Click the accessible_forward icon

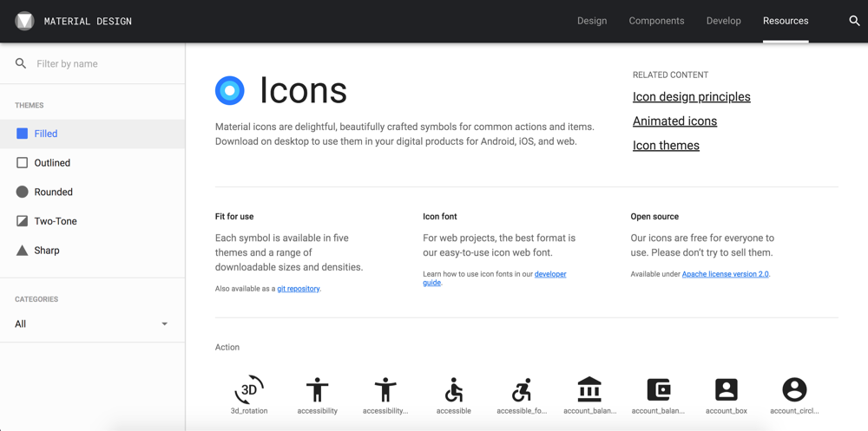click(x=522, y=389)
